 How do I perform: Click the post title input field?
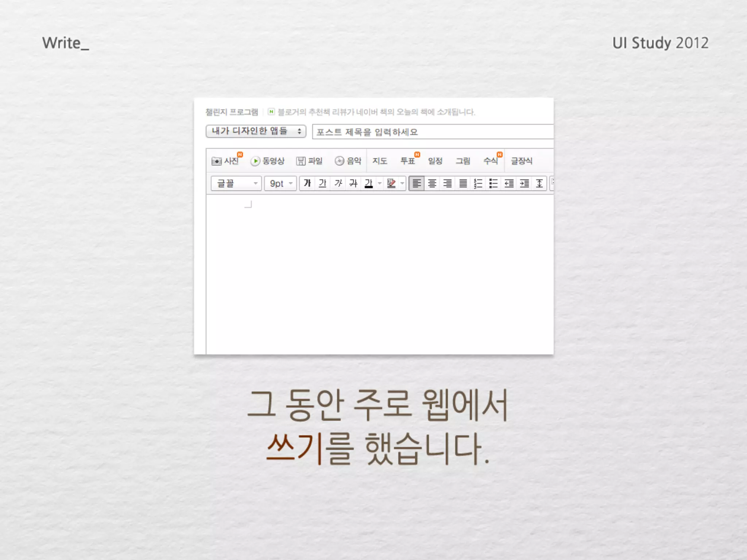(x=433, y=132)
